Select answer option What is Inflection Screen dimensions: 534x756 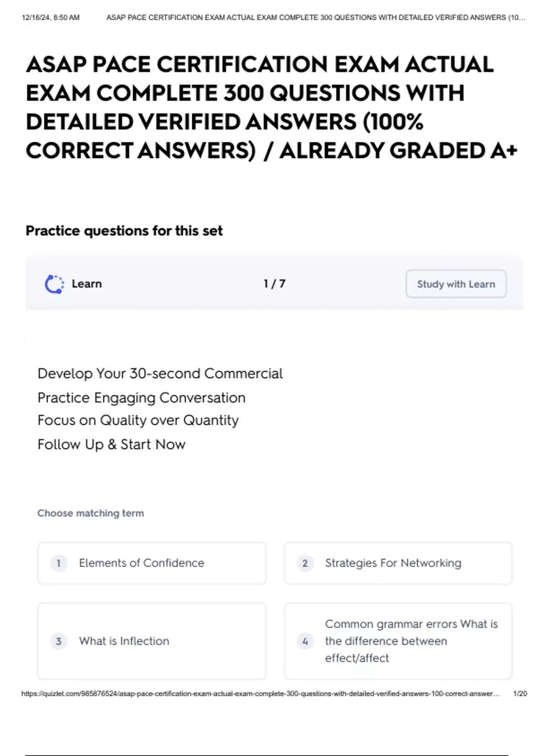tap(152, 641)
